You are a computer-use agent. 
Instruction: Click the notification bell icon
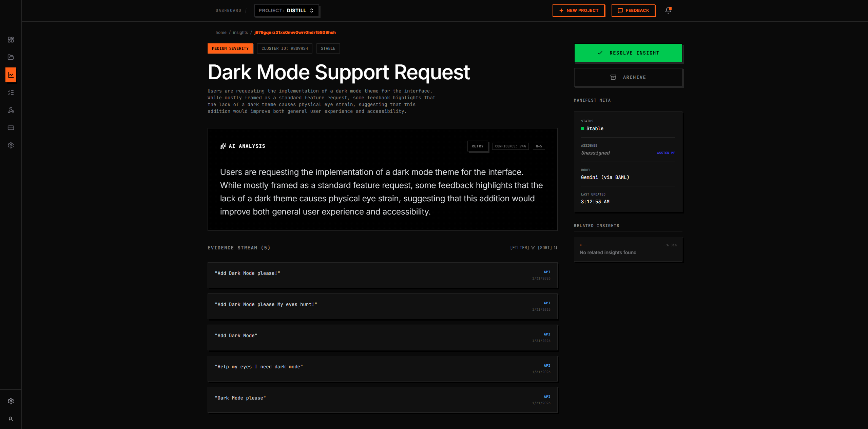(x=668, y=11)
